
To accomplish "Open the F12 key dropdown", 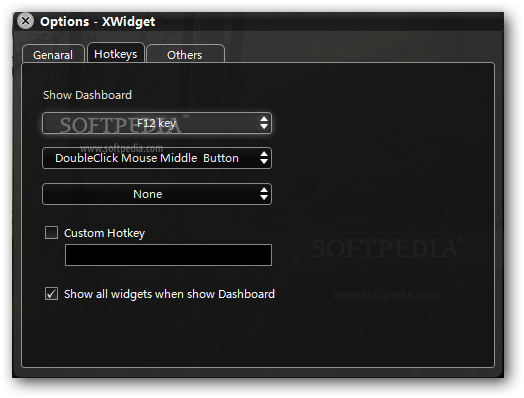I will point(157,123).
